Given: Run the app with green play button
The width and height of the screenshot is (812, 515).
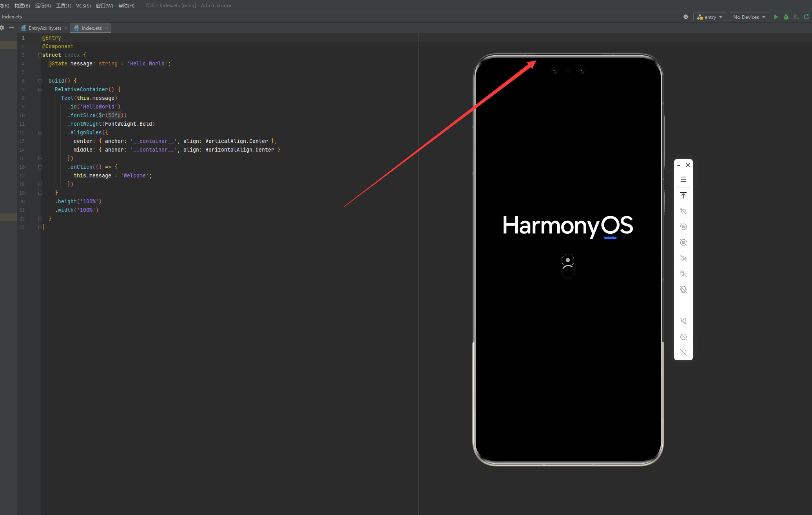Looking at the screenshot, I should 776,17.
